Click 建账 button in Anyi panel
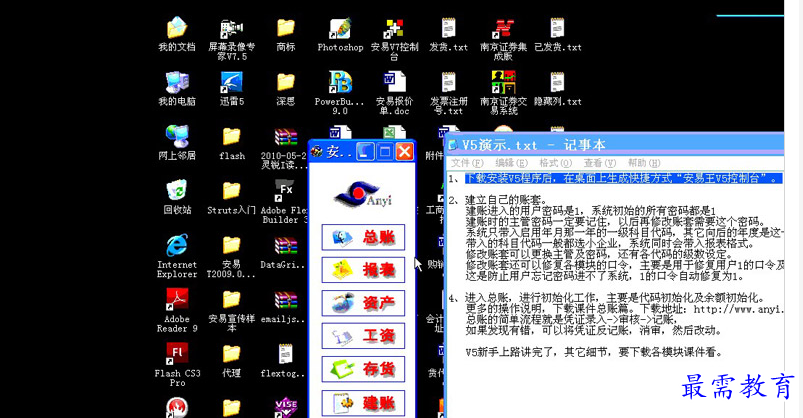Image resolution: width=803 pixels, height=418 pixels. 363,403
